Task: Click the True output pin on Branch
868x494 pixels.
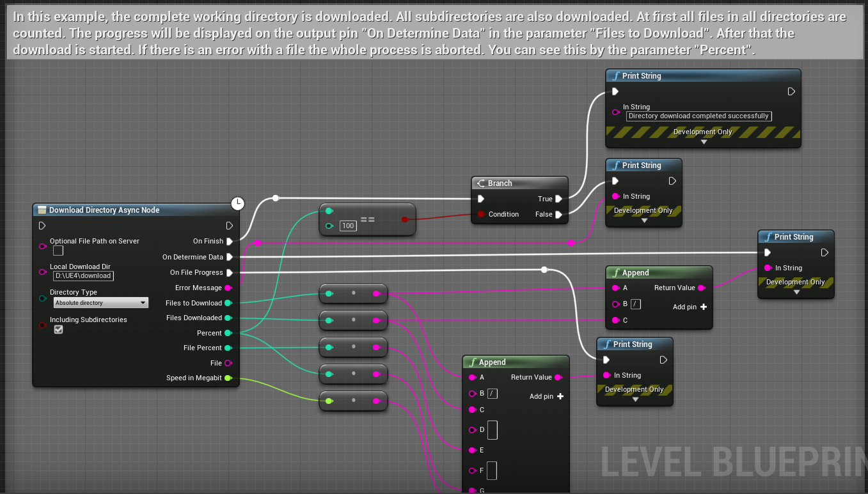Action: pos(558,199)
